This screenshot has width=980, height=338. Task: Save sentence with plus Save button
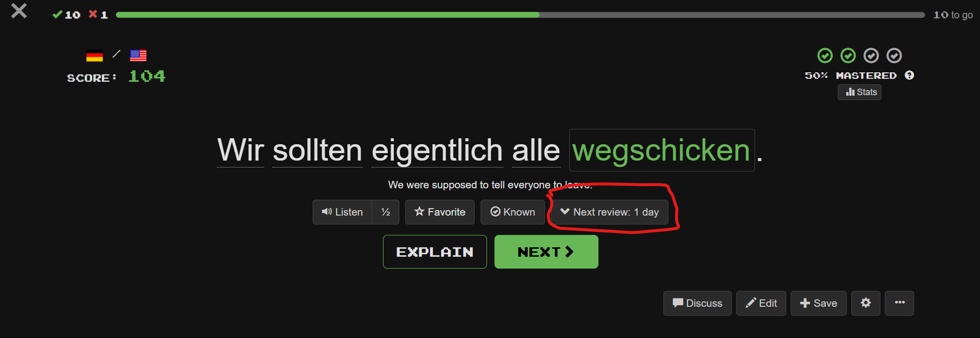click(x=818, y=303)
